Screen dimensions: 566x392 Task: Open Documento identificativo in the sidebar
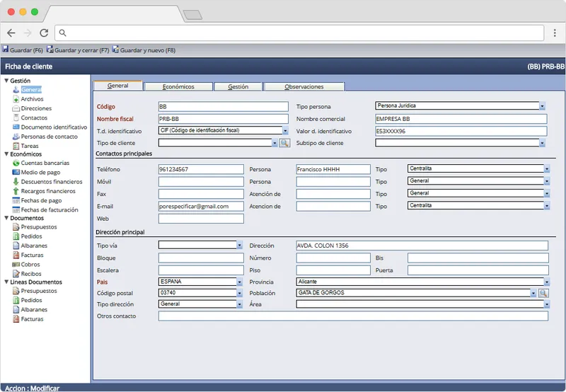point(54,127)
